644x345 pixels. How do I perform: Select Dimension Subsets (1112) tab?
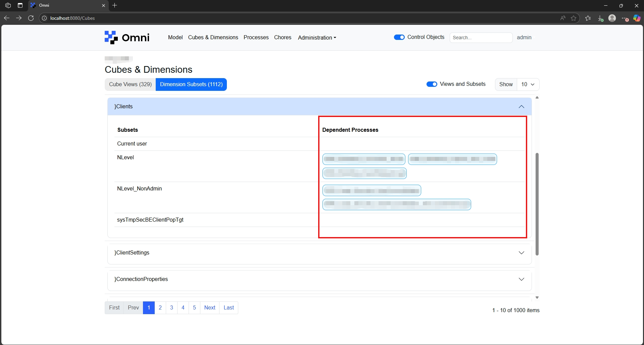point(191,84)
